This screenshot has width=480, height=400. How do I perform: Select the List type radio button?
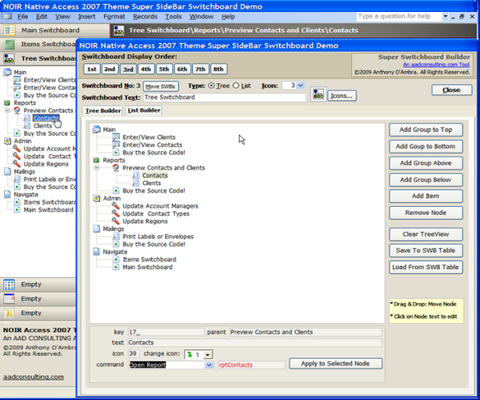[236, 86]
